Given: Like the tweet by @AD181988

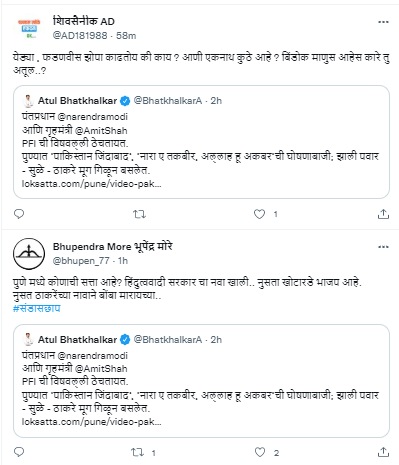Looking at the screenshot, I should pyautogui.click(x=259, y=214).
